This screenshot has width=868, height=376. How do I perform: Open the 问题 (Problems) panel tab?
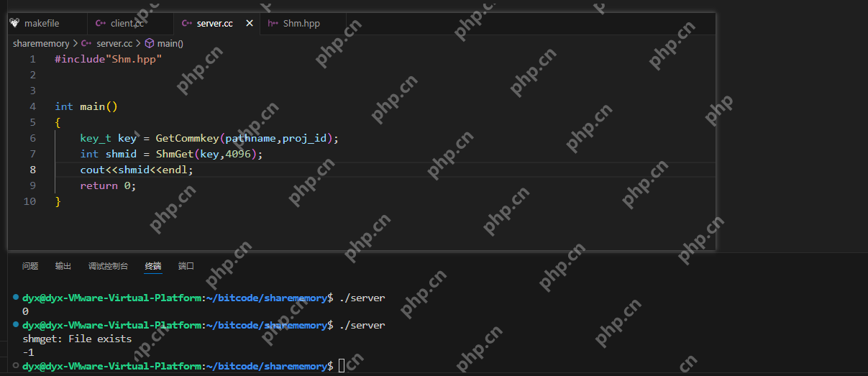point(30,266)
